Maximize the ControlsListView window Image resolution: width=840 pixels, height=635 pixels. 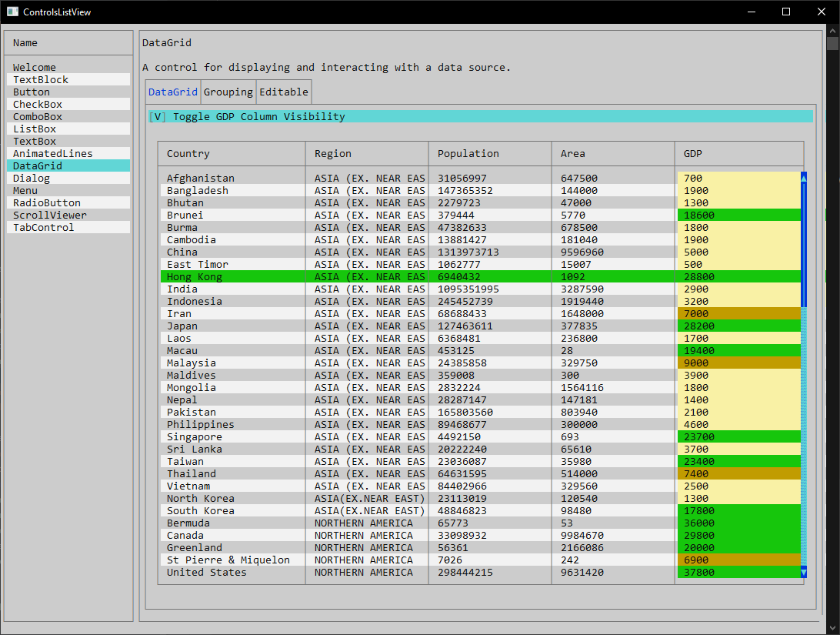point(786,12)
